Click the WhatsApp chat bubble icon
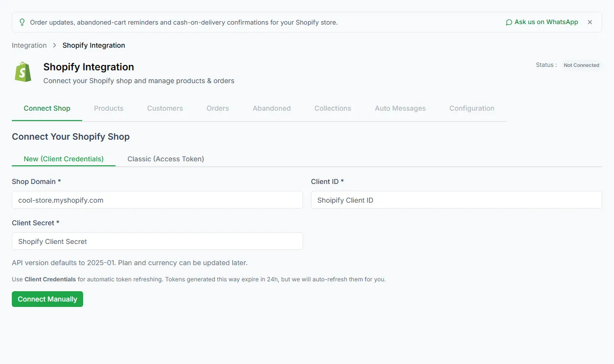 [x=509, y=22]
